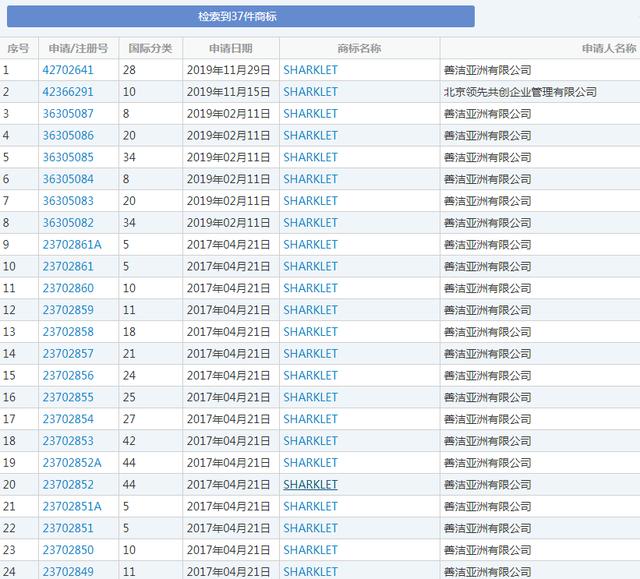Click application number 36305087
Screen dimensions: 640x579
point(68,114)
